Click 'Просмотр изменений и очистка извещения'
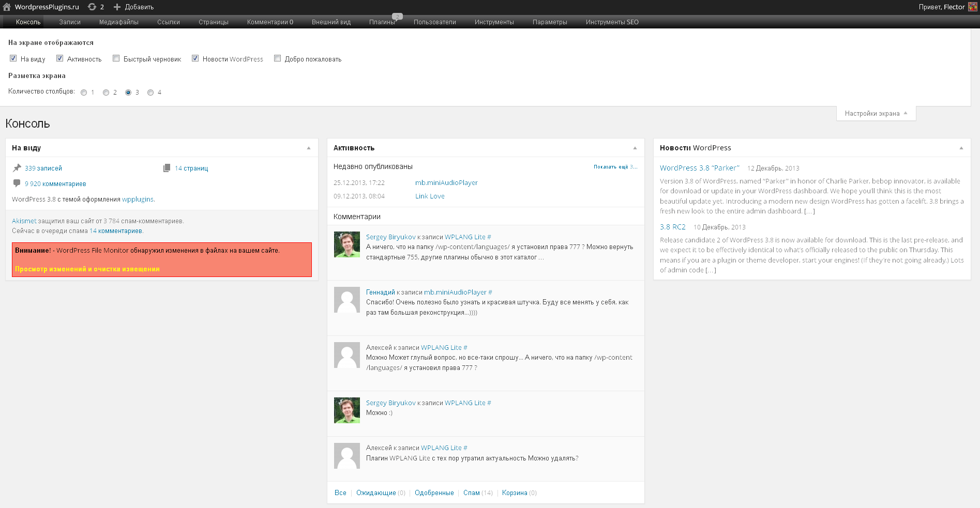980x508 pixels. [87, 269]
